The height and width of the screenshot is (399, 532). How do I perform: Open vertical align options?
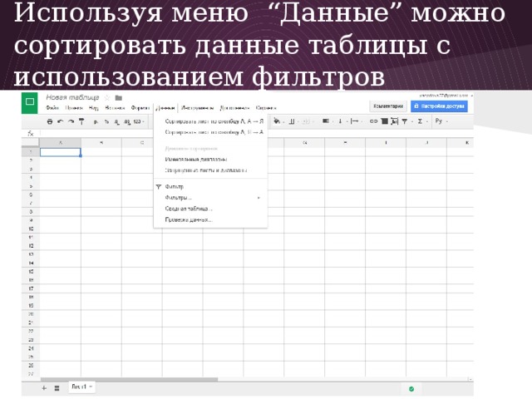pyautogui.click(x=342, y=121)
